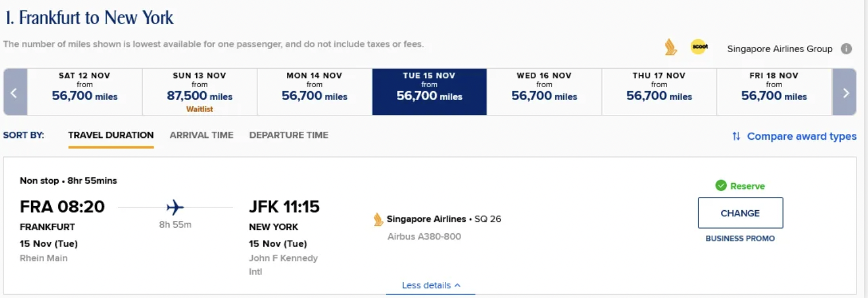The image size is (868, 298).
Task: Choose the MON 14 NOV date option
Action: [x=314, y=92]
